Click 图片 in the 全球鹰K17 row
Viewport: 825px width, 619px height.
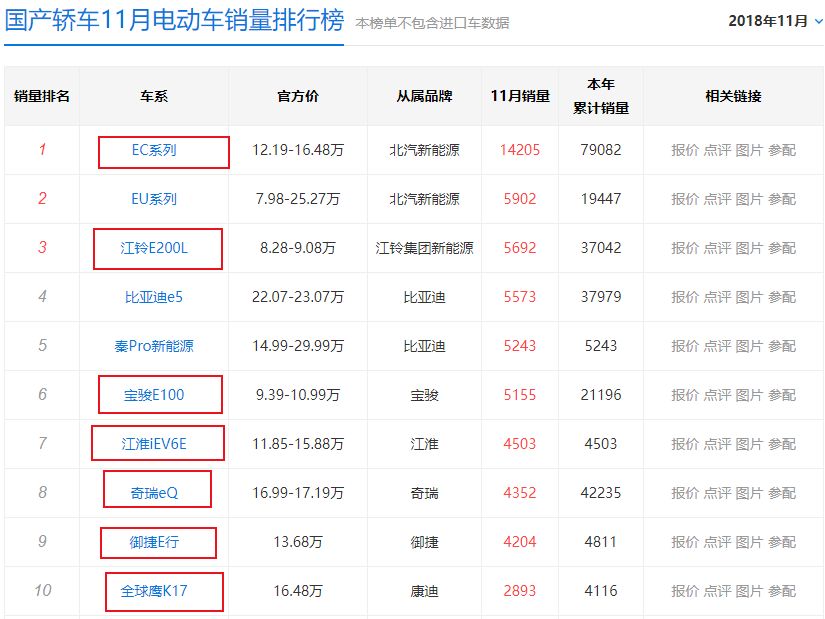[x=749, y=591]
